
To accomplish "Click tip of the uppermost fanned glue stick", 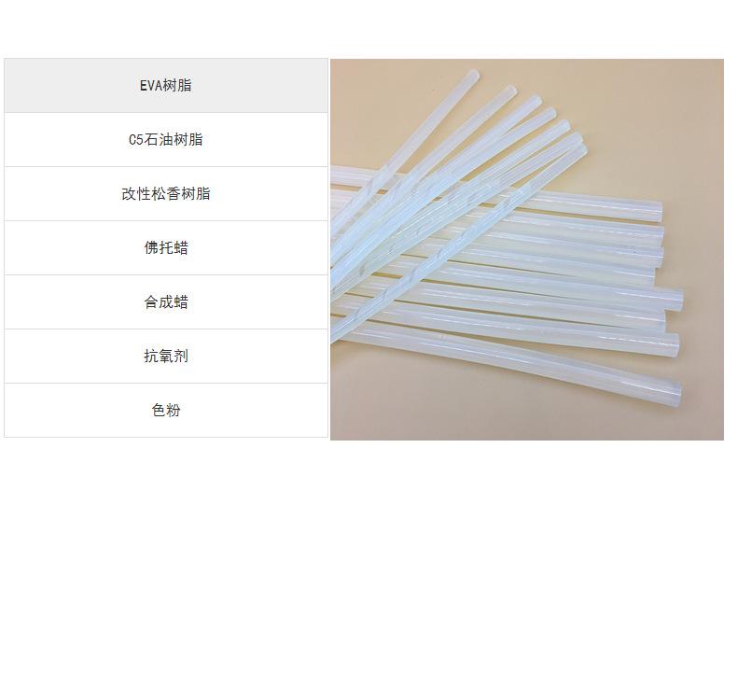I will (473, 76).
